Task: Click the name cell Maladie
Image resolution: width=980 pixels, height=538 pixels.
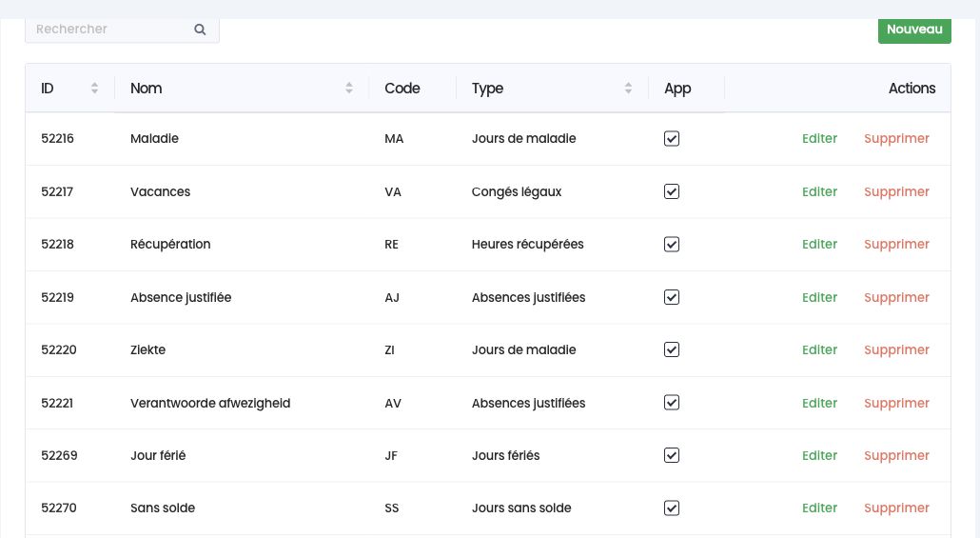Action: click(154, 138)
